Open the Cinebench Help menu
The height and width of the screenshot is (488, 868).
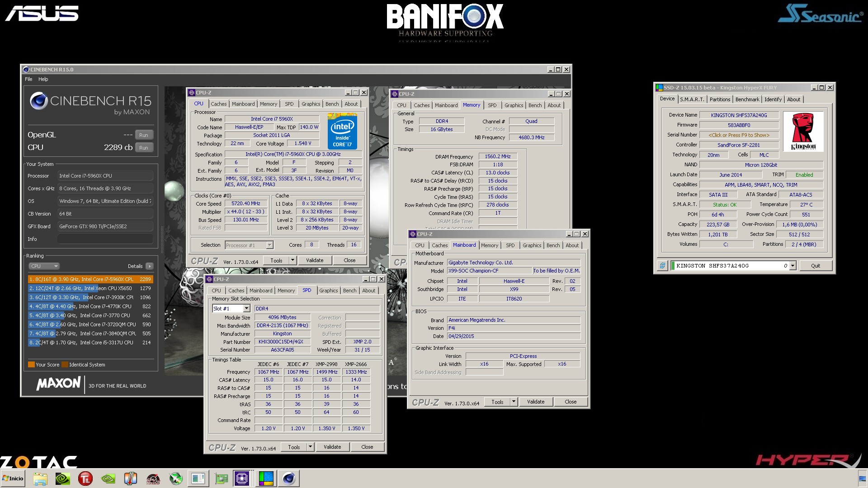43,79
